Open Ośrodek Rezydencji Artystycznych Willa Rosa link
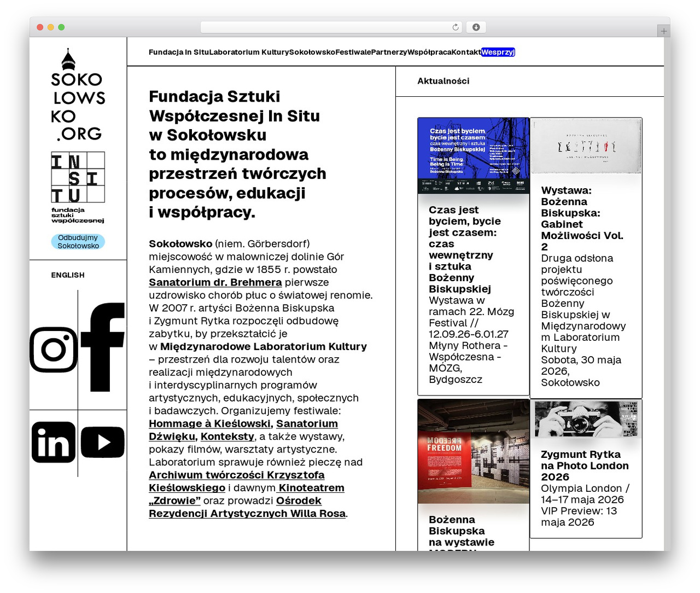The width and height of the screenshot is (700, 593). tap(247, 507)
